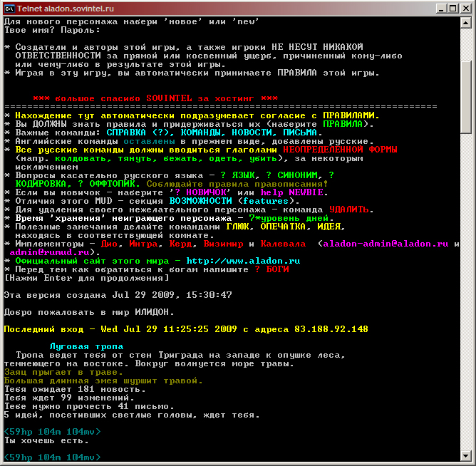Click the cyan word 'ВОЗМОЖНОСТИ'

200,201
